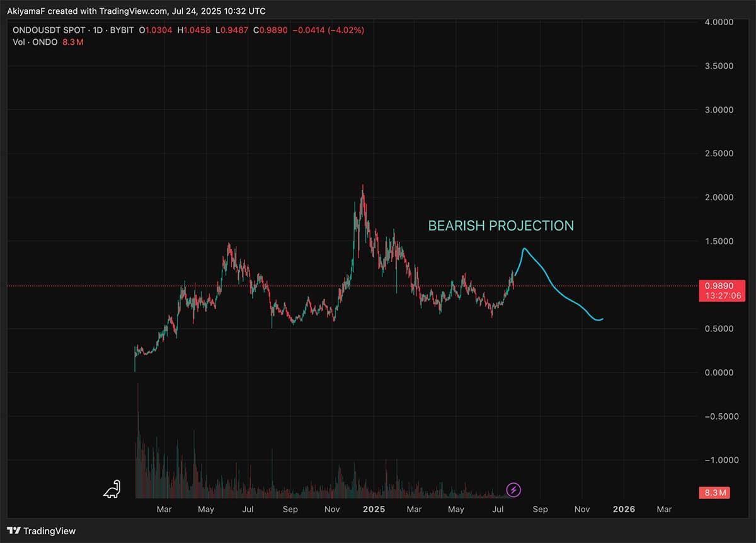Click the countdown timer 13:27:06 on the price axis
Viewport: 756px width, 543px height.
tap(722, 296)
